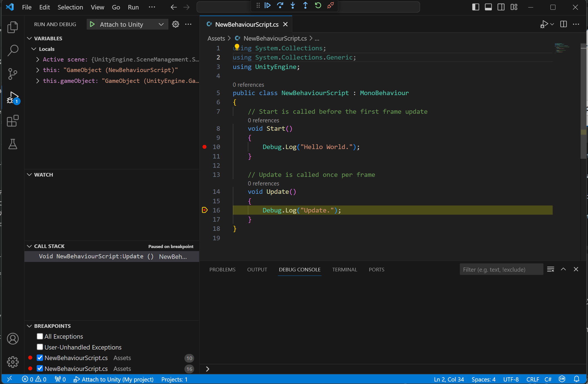Click the Step Into debug icon
Image resolution: width=588 pixels, height=384 pixels.
pyautogui.click(x=293, y=5)
